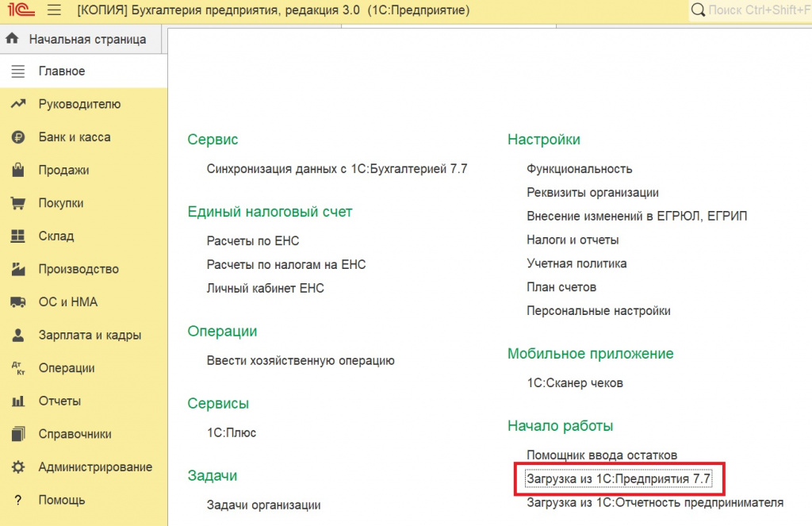Open the Помощь section
Screen dimensions: 812x526
(83, 500)
